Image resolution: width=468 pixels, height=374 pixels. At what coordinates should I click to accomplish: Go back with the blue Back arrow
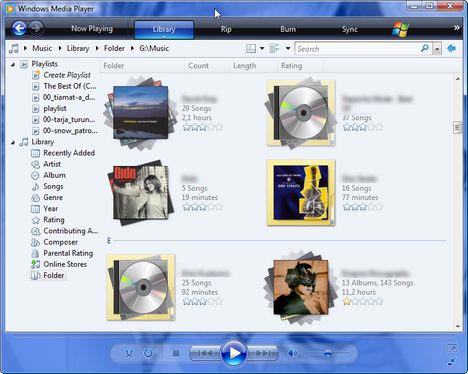pyautogui.click(x=19, y=28)
